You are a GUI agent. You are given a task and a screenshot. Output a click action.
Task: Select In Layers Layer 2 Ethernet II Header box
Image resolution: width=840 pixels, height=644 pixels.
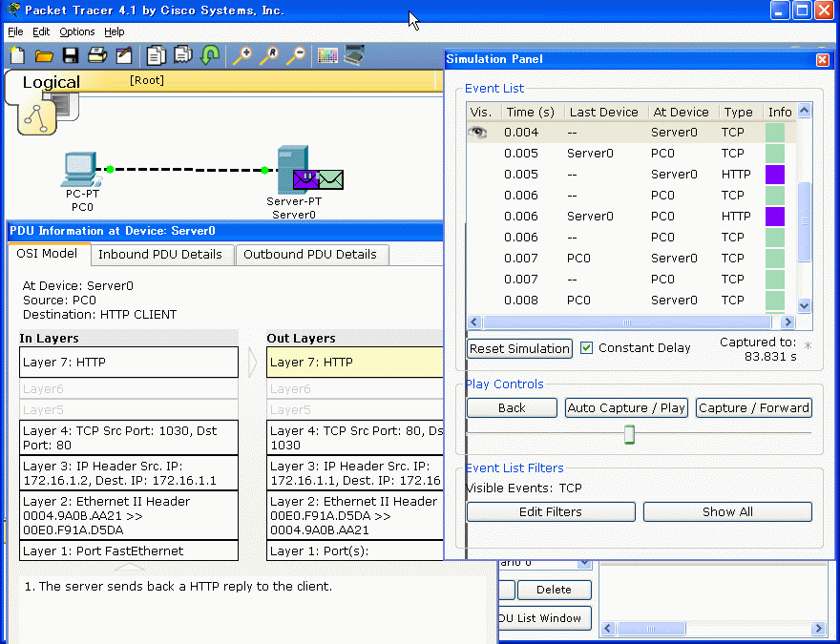tap(129, 515)
